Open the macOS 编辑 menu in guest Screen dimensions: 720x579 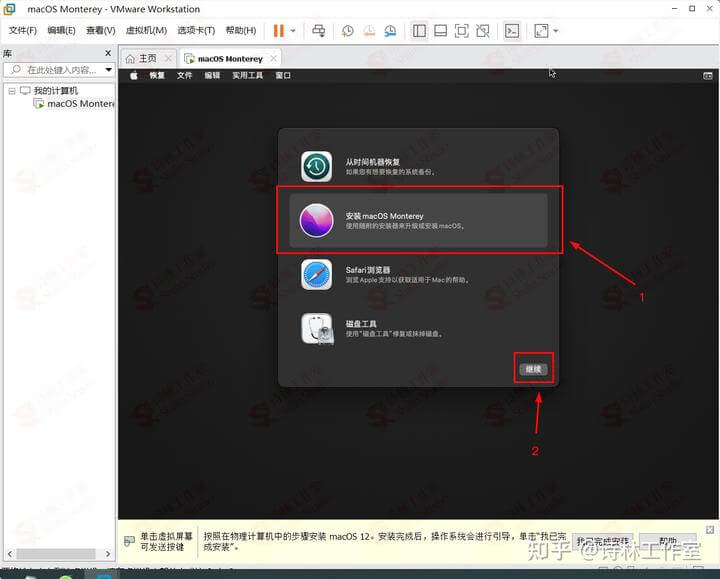click(x=212, y=75)
